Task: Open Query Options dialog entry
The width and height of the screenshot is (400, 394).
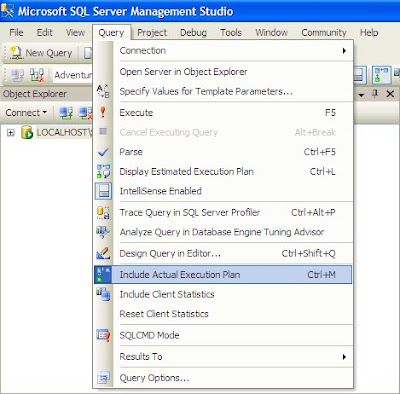Action: 223,378
